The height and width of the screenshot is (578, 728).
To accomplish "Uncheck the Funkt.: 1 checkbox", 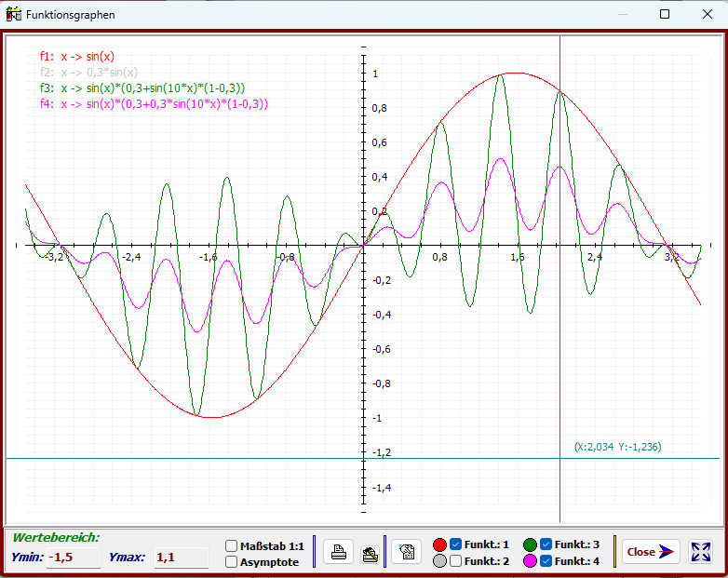I will tap(456, 544).
